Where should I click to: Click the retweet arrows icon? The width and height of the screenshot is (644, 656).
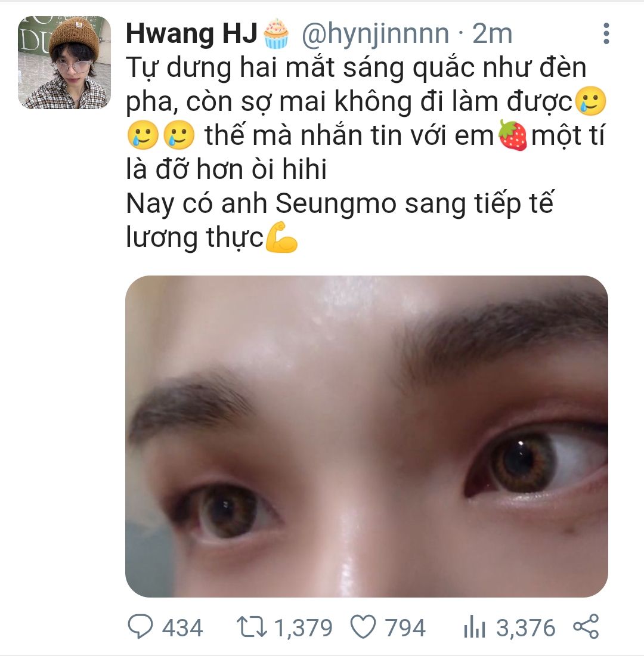(252, 627)
